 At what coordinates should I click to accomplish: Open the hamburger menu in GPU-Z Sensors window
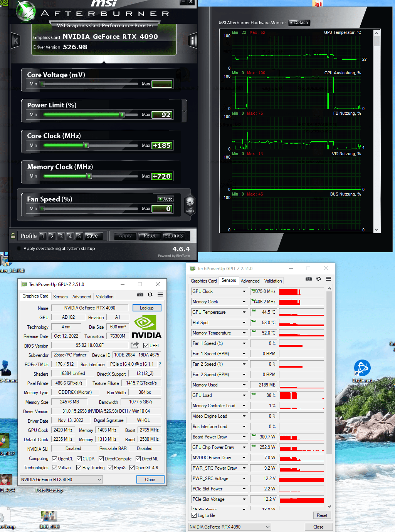pyautogui.click(x=328, y=279)
